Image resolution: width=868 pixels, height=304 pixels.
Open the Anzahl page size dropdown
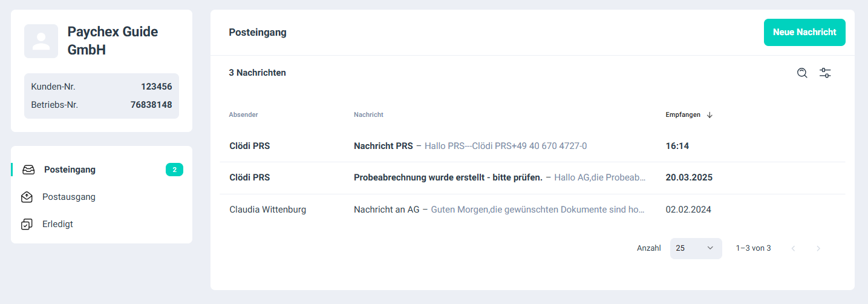[x=696, y=248]
